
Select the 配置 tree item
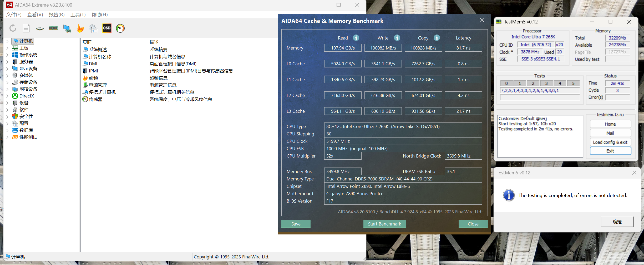click(24, 123)
